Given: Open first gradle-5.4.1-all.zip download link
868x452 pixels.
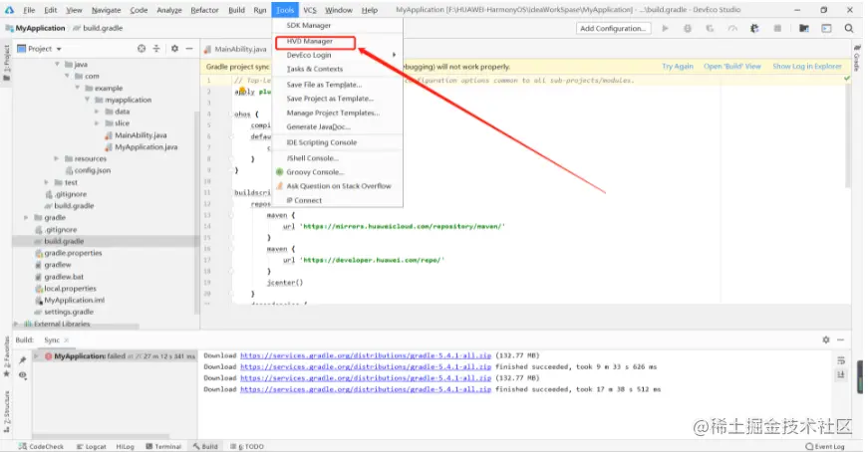Looking at the screenshot, I should point(366,355).
